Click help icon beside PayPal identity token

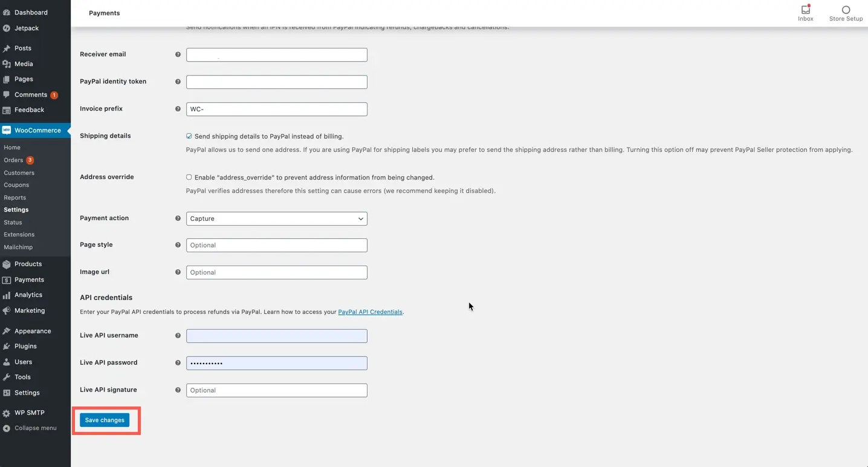(178, 82)
